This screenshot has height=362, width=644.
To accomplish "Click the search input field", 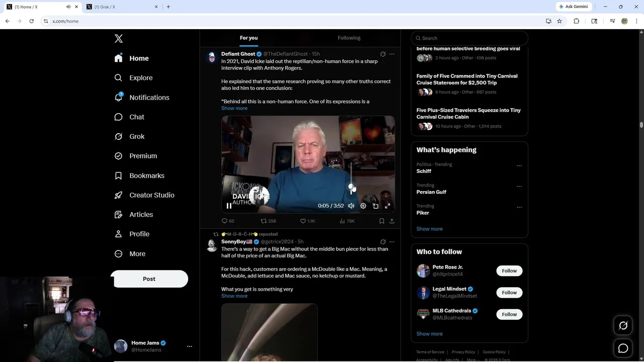I will click(469, 38).
